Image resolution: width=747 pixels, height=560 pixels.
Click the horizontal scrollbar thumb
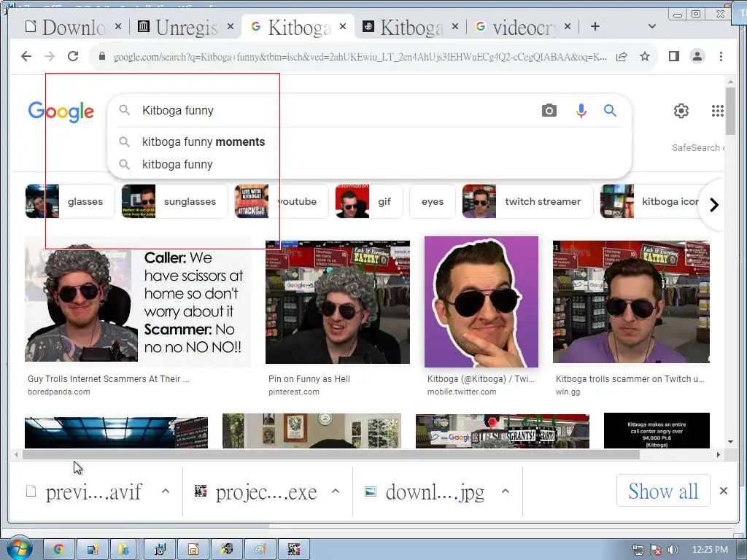[330, 455]
